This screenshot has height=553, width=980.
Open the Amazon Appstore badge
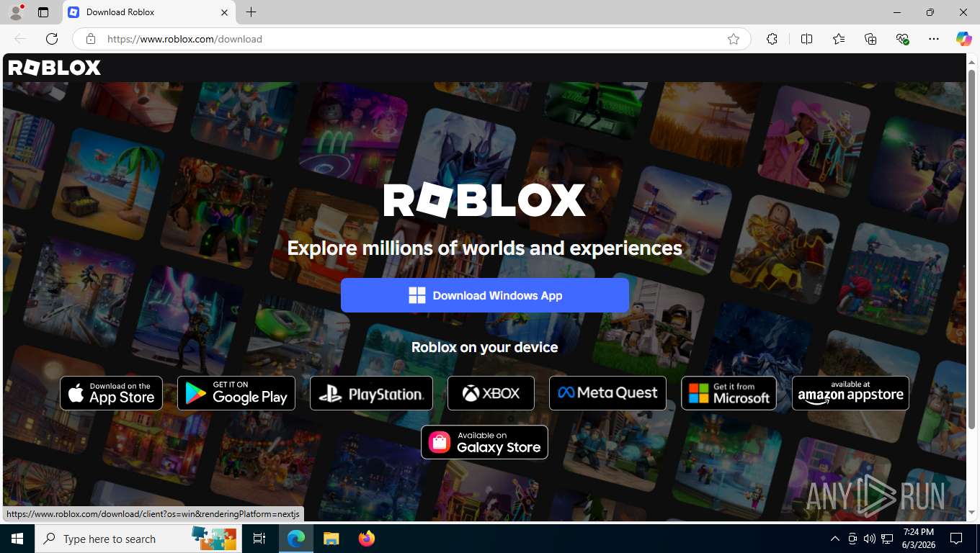(850, 393)
